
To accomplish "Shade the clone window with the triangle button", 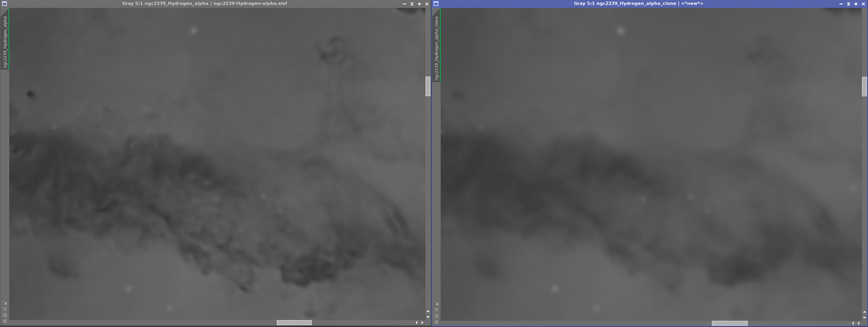I will click(x=848, y=4).
